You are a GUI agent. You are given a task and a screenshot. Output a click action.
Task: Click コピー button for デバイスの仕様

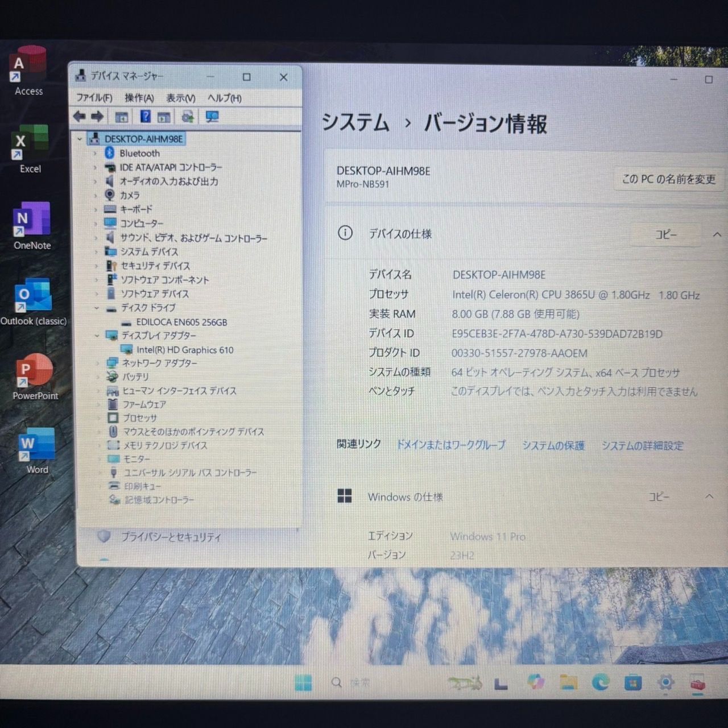[x=666, y=234]
